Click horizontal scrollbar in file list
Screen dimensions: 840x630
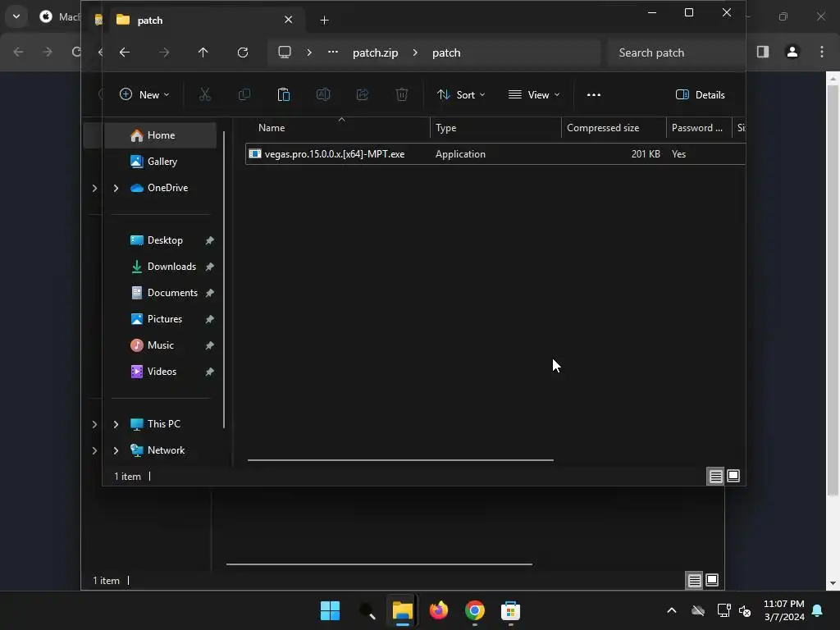(x=400, y=460)
